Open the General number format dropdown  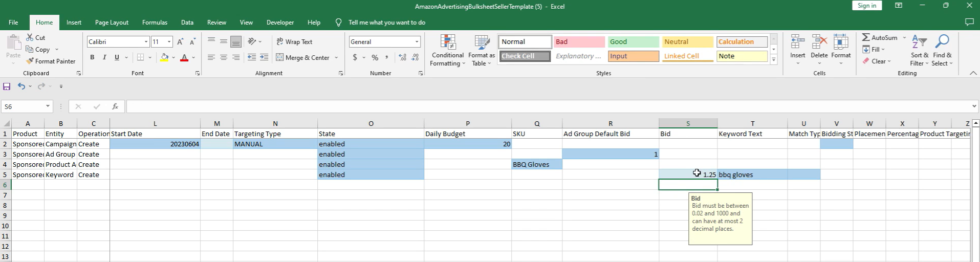pyautogui.click(x=417, y=42)
